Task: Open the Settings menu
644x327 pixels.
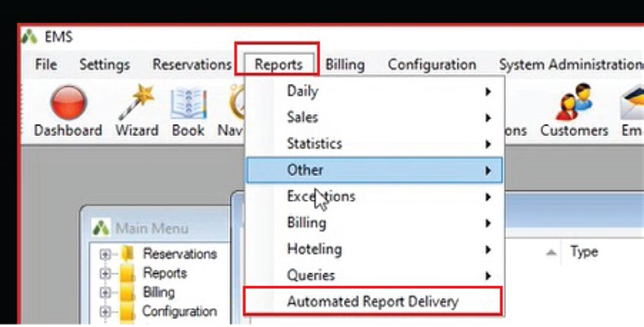Action: 105,64
